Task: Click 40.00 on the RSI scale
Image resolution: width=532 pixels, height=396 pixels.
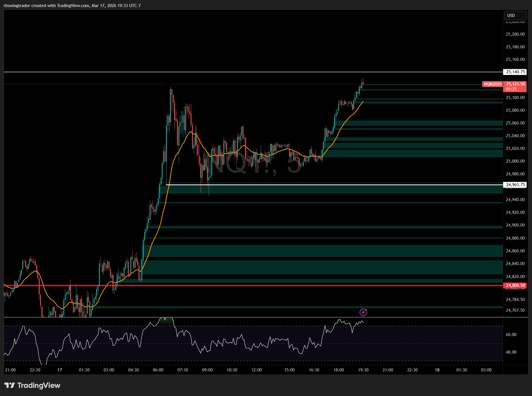Action: click(511, 352)
